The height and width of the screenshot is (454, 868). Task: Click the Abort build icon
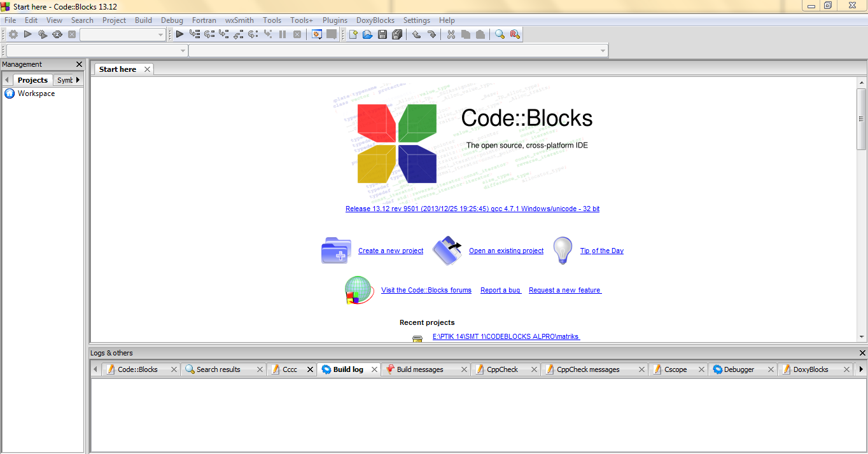73,34
